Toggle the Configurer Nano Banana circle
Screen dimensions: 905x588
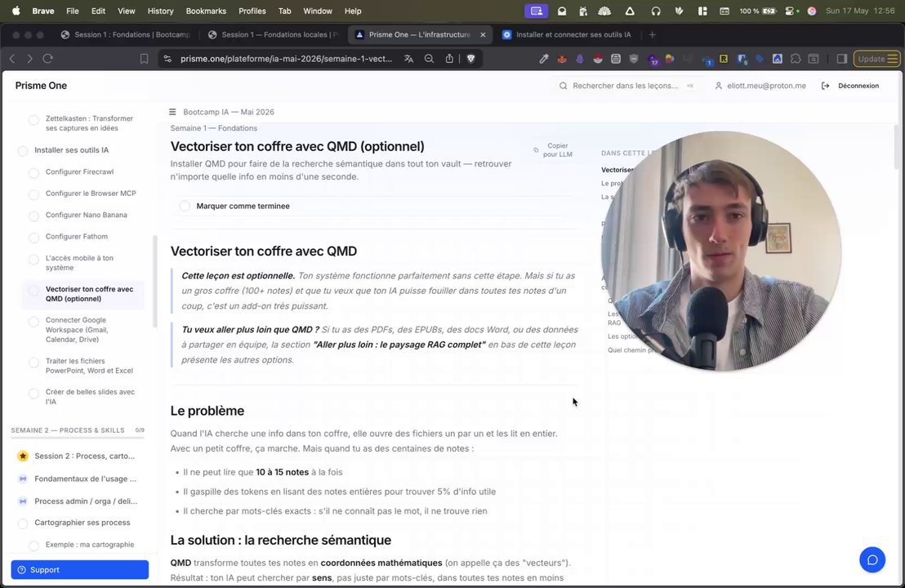33,216
